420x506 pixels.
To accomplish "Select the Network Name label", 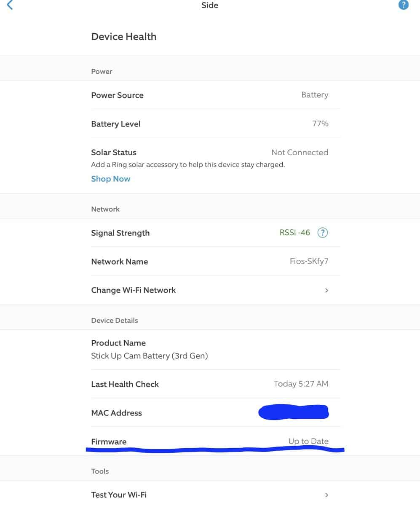I will point(120,261).
